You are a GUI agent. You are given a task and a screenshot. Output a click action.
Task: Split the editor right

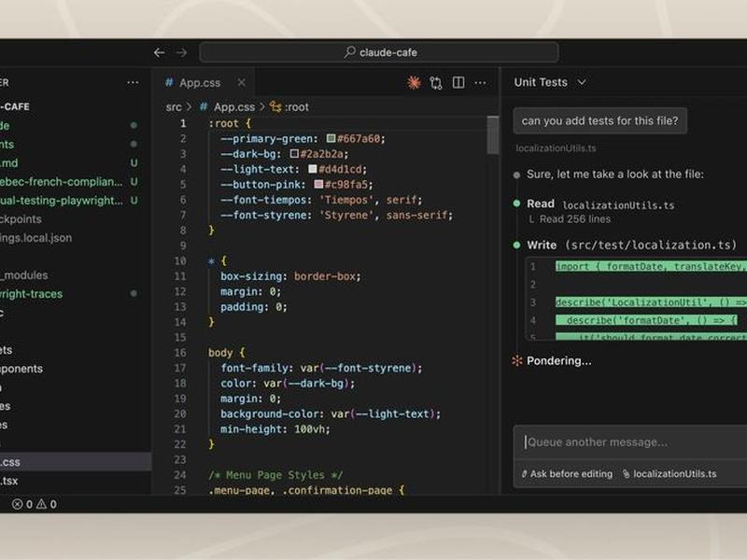[458, 83]
